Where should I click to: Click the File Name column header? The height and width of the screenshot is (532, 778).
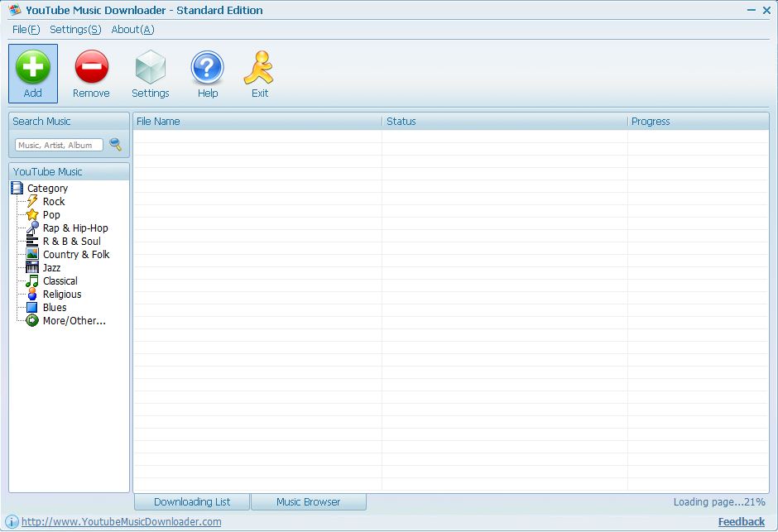pyautogui.click(x=257, y=122)
